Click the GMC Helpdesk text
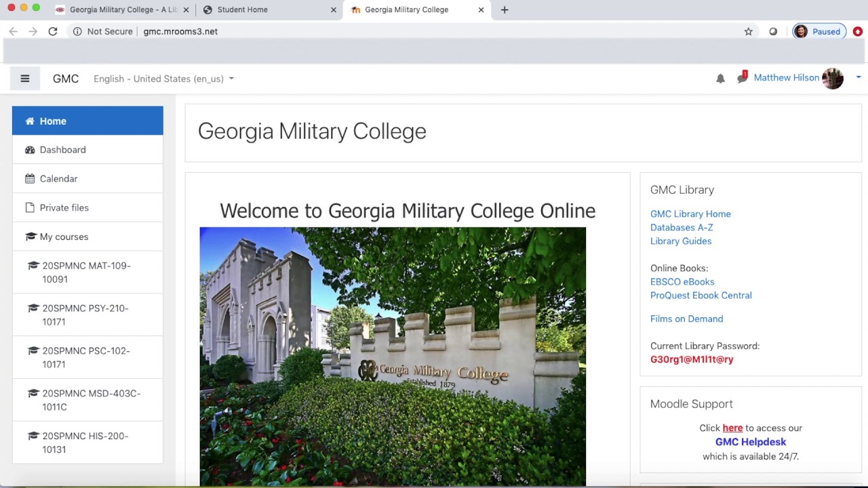 click(x=751, y=442)
